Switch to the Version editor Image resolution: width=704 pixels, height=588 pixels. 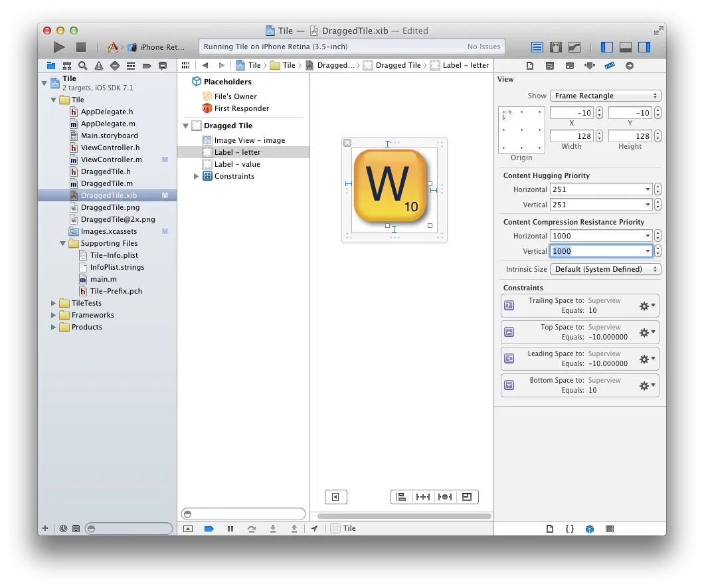(x=574, y=47)
